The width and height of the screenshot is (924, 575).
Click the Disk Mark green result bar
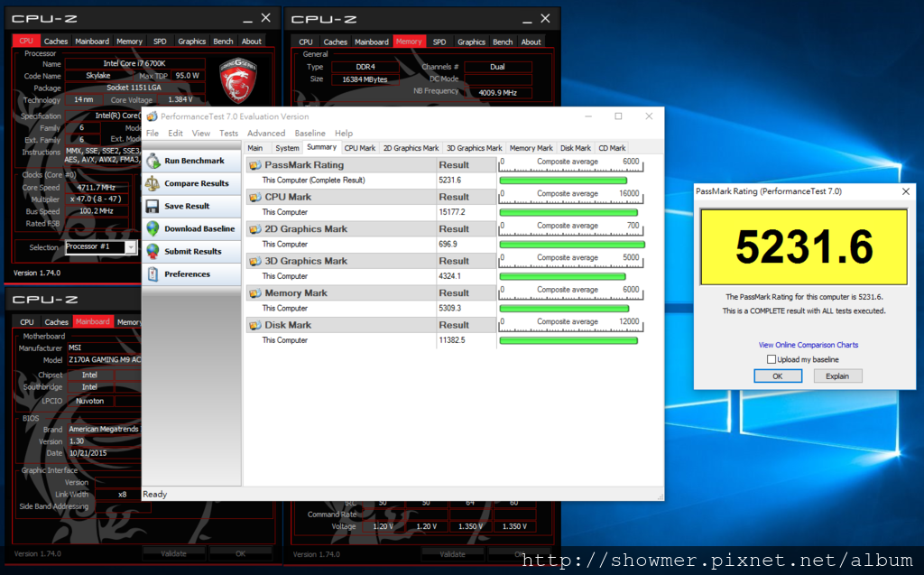point(568,340)
